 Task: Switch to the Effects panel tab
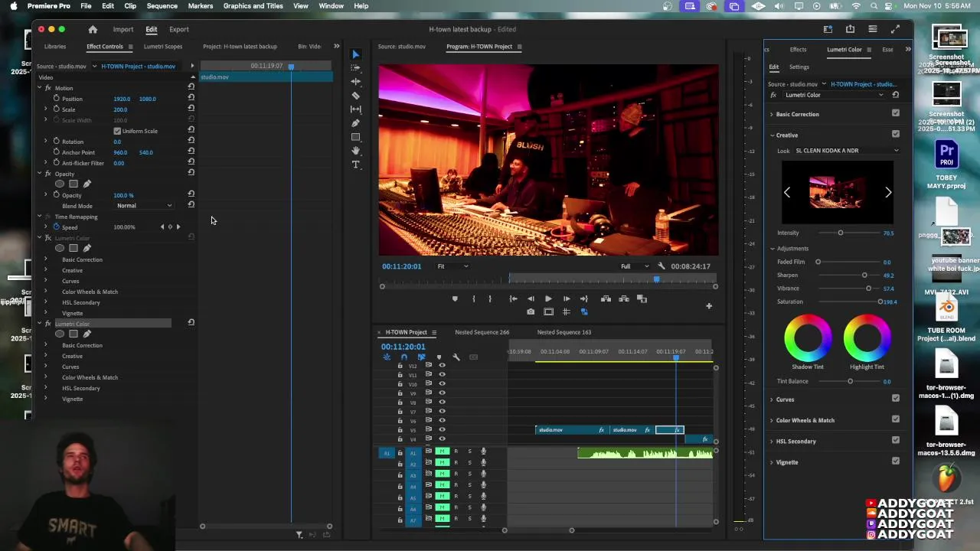798,50
